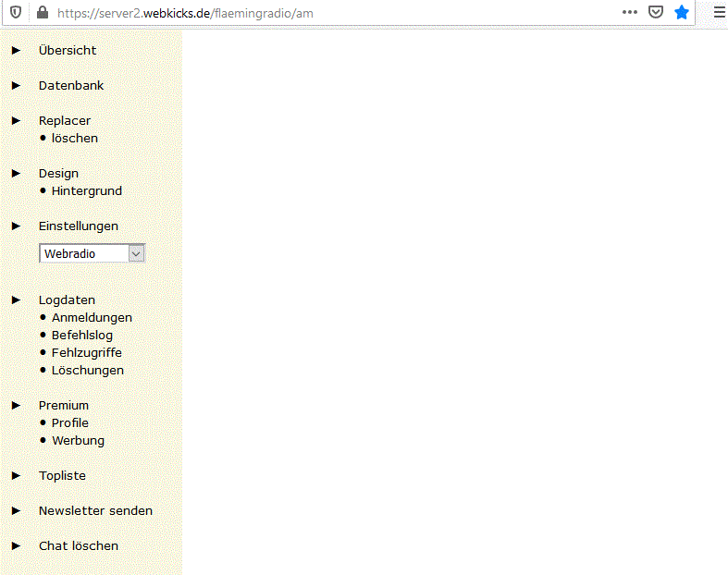The height and width of the screenshot is (575, 728).
Task: Open Fehlzugriffe under Logdaten
Action: [x=87, y=353]
